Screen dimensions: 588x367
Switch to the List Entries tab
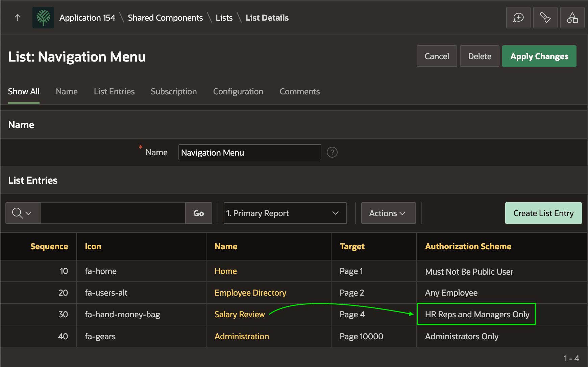(x=114, y=92)
